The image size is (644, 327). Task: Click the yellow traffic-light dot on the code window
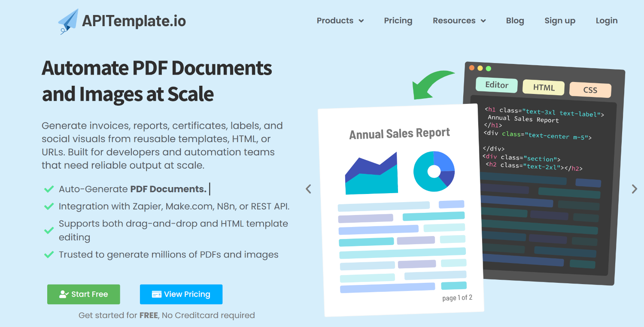pos(481,68)
